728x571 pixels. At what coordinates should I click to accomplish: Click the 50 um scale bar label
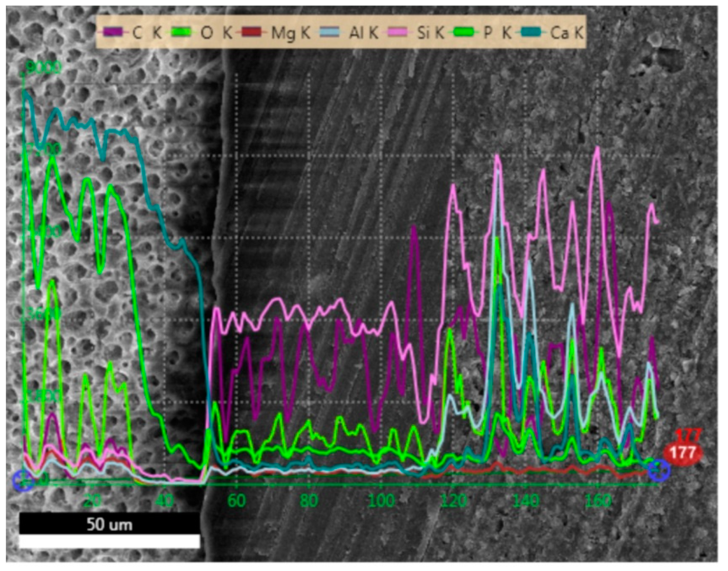[109, 525]
